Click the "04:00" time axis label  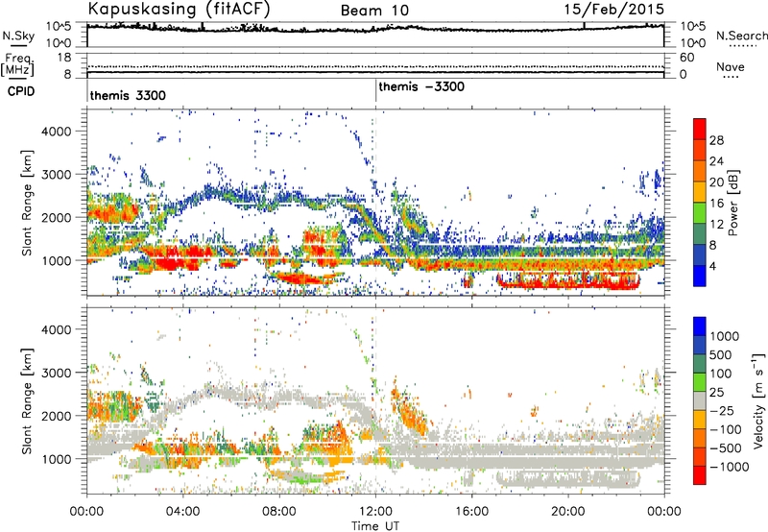point(183,512)
